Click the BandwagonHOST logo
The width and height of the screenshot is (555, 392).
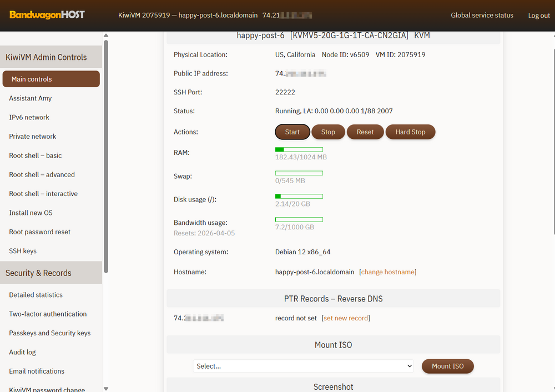coord(47,15)
